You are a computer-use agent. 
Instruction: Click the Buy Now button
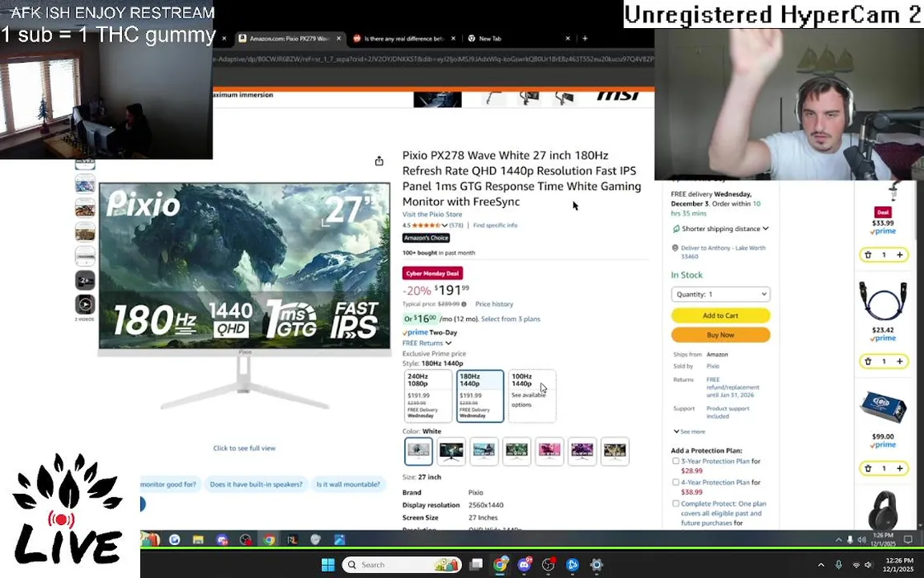(x=720, y=335)
